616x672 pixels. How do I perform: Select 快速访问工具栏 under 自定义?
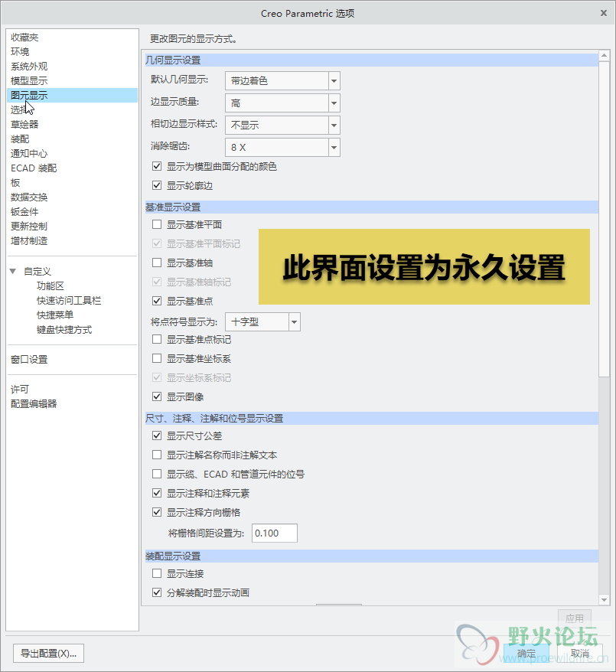click(x=69, y=301)
